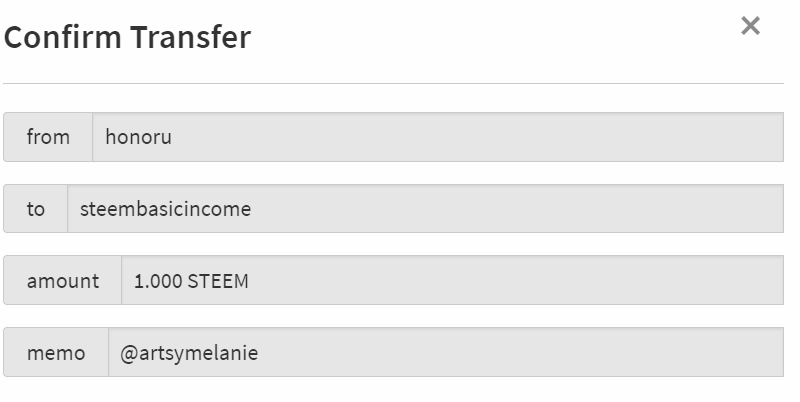
Task: Close the Confirm Transfer dialog
Action: (x=750, y=26)
